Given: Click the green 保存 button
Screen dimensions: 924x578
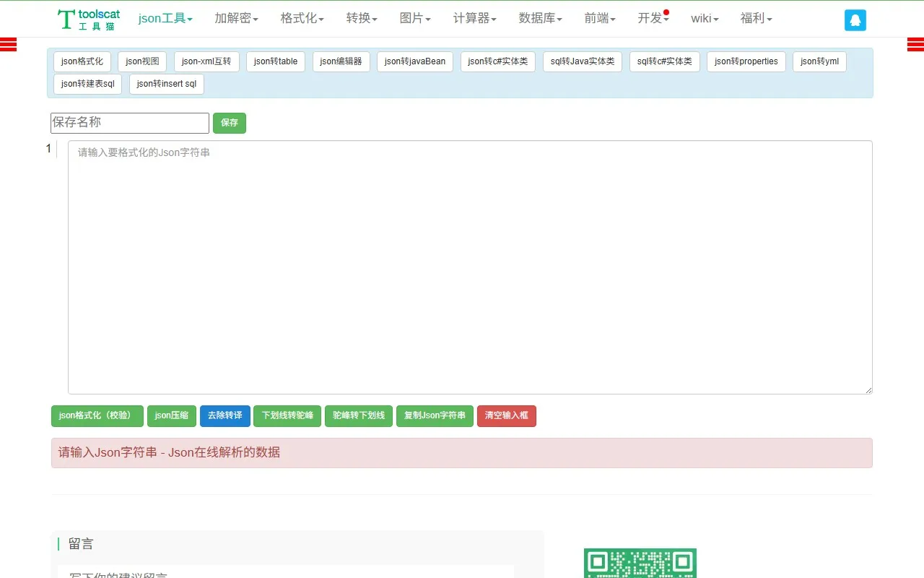Looking at the screenshot, I should click(x=230, y=123).
